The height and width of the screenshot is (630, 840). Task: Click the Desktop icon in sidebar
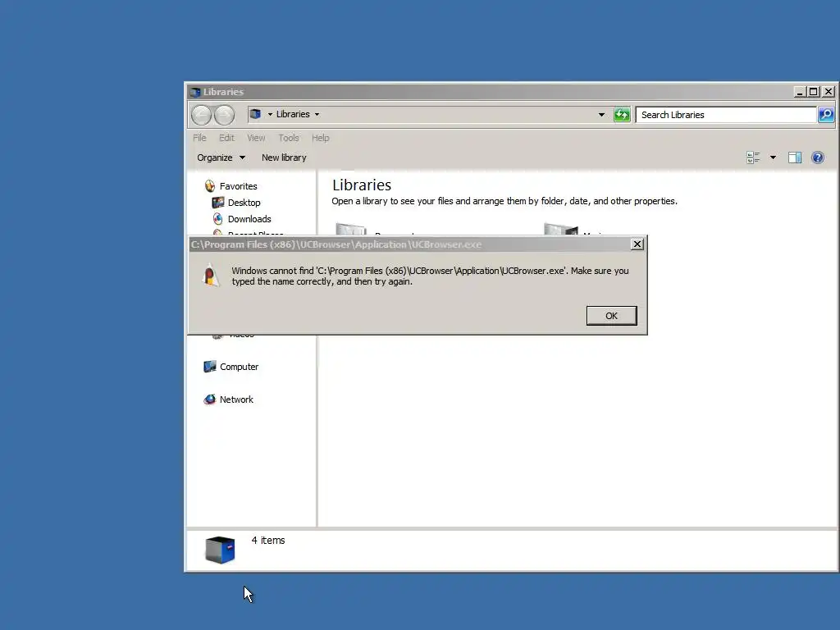pos(218,203)
